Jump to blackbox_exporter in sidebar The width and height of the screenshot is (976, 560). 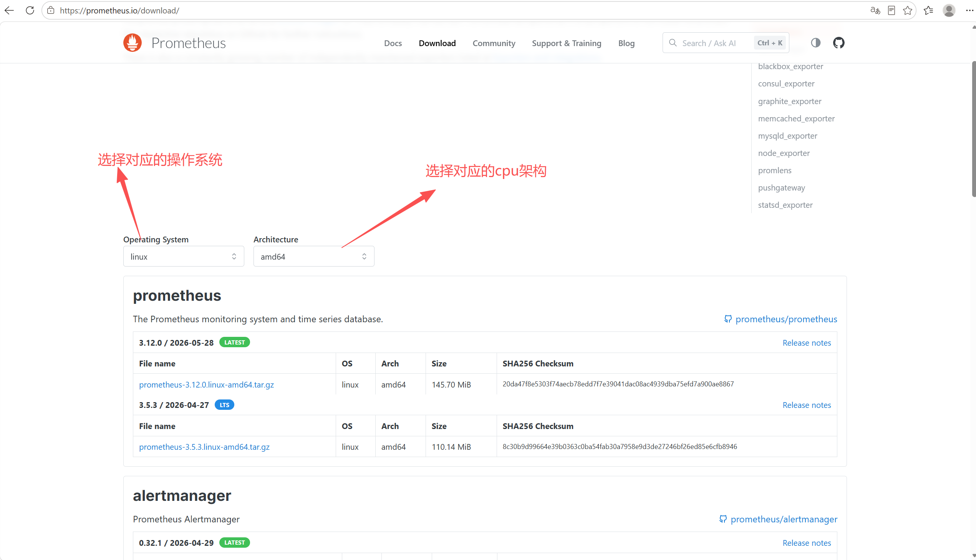click(x=790, y=66)
